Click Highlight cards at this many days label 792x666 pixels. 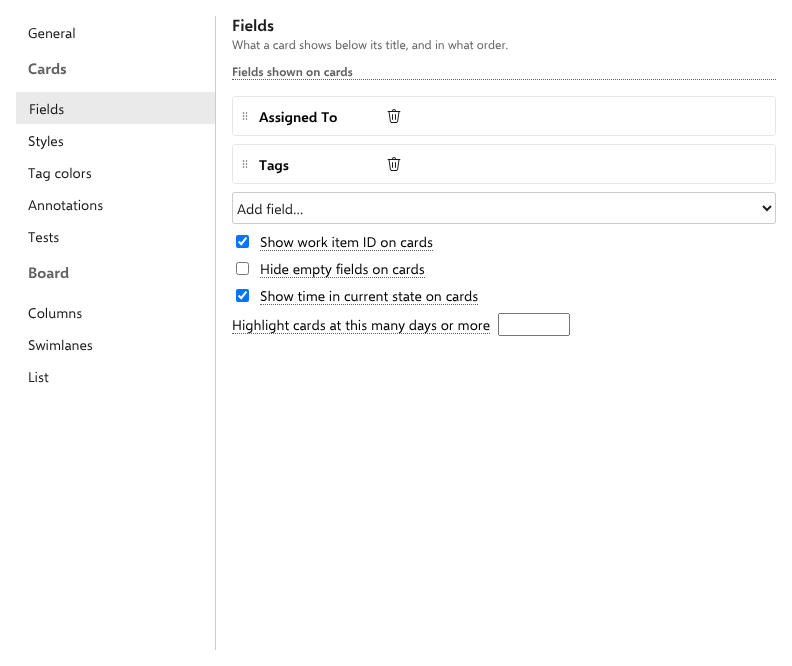361,325
